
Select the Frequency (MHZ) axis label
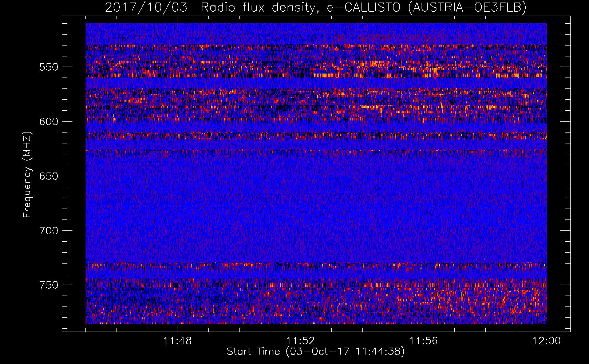(27, 174)
